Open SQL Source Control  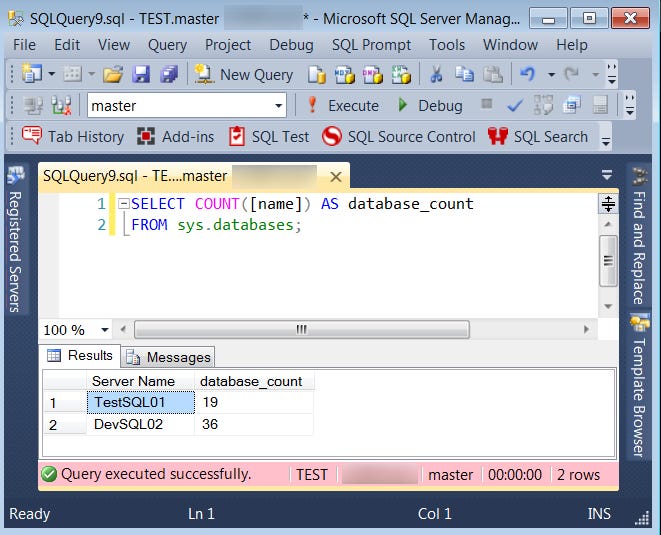(398, 137)
